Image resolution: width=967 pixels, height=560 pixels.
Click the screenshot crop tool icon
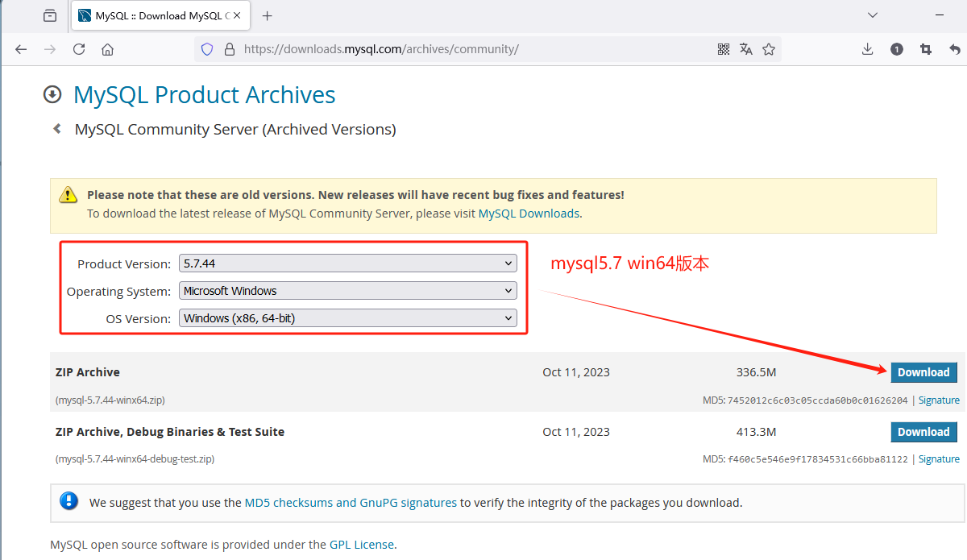click(926, 49)
